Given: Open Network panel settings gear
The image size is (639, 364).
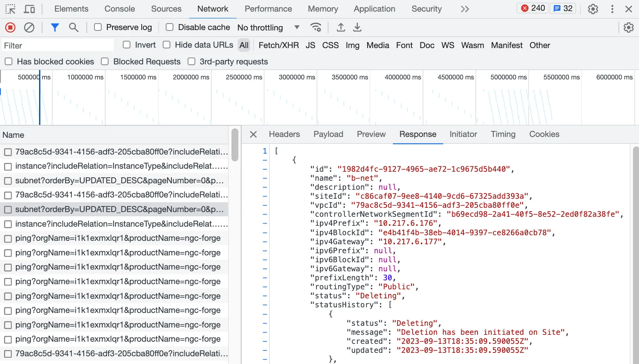Looking at the screenshot, I should 629,27.
